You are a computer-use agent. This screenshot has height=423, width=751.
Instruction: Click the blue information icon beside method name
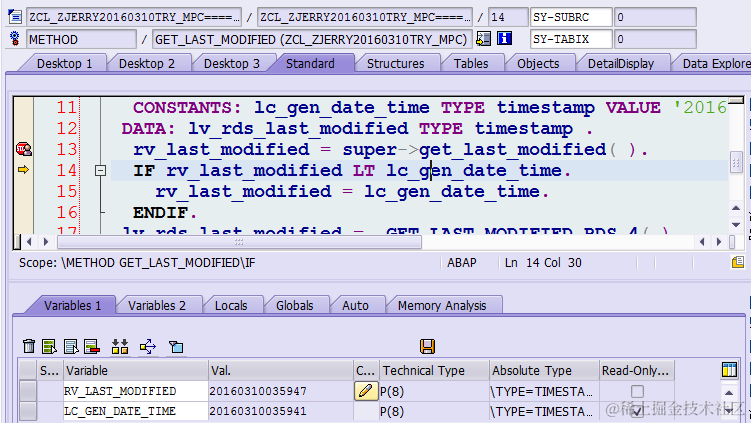[x=504, y=38]
